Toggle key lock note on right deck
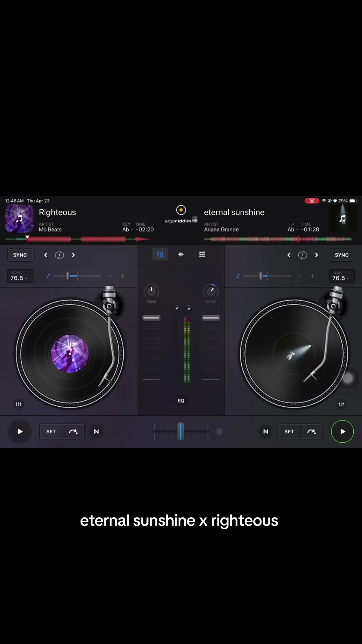The height and width of the screenshot is (644, 362). pos(238,276)
